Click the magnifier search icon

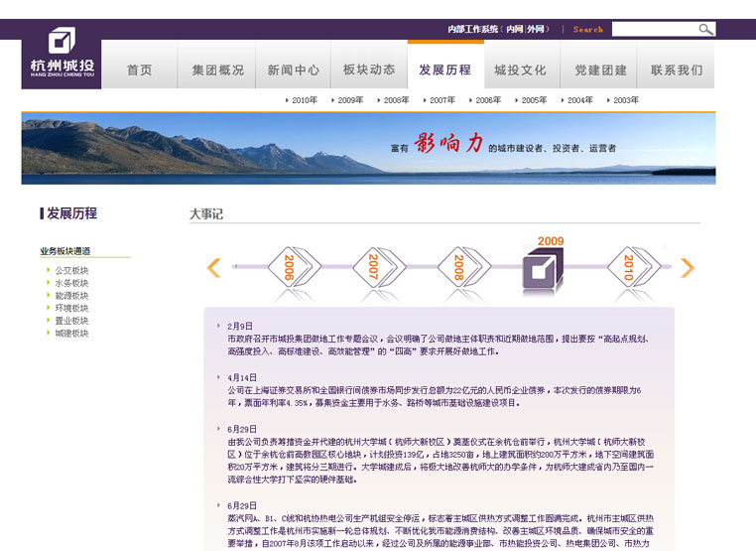[x=705, y=29]
